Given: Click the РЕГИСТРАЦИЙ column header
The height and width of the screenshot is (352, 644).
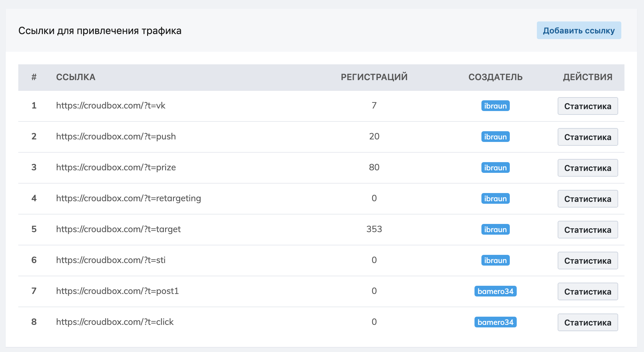Looking at the screenshot, I should [x=374, y=77].
